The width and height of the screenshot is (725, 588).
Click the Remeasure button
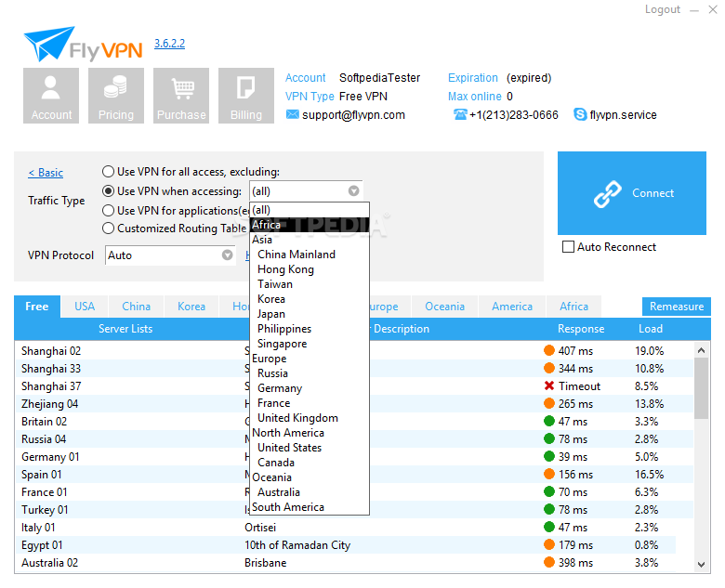[677, 307]
